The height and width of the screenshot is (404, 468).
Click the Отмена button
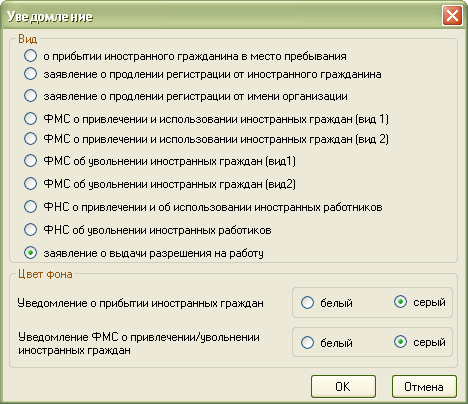pos(424,387)
